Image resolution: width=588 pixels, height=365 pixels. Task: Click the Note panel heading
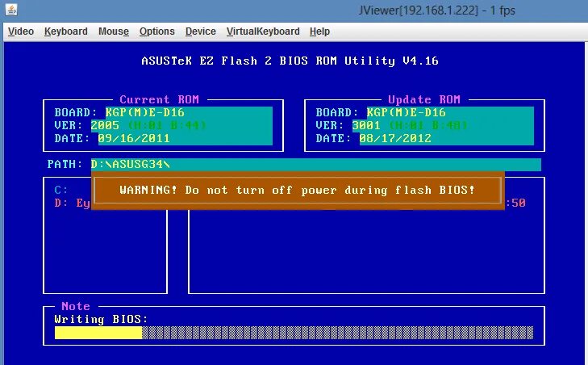[76, 306]
